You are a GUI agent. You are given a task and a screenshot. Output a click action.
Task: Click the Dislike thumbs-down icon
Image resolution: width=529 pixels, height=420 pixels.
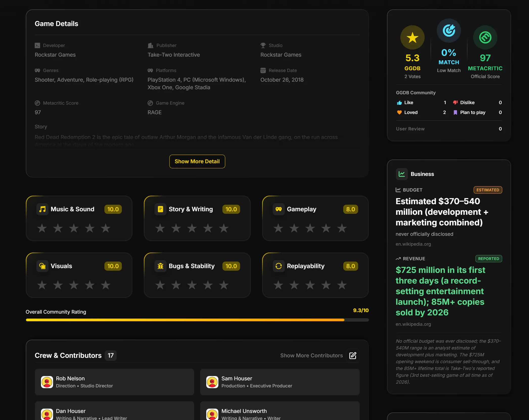point(455,103)
